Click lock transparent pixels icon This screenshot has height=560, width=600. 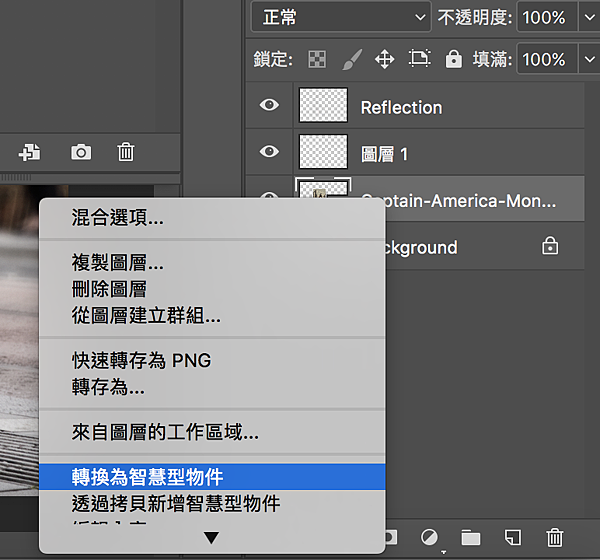317,59
